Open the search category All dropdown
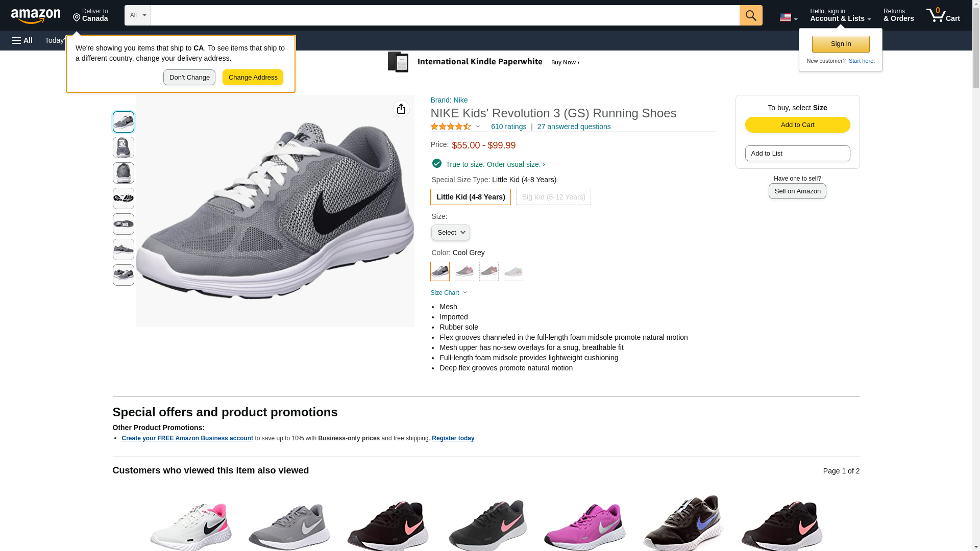Viewport: 980px width, 551px height. (x=137, y=15)
